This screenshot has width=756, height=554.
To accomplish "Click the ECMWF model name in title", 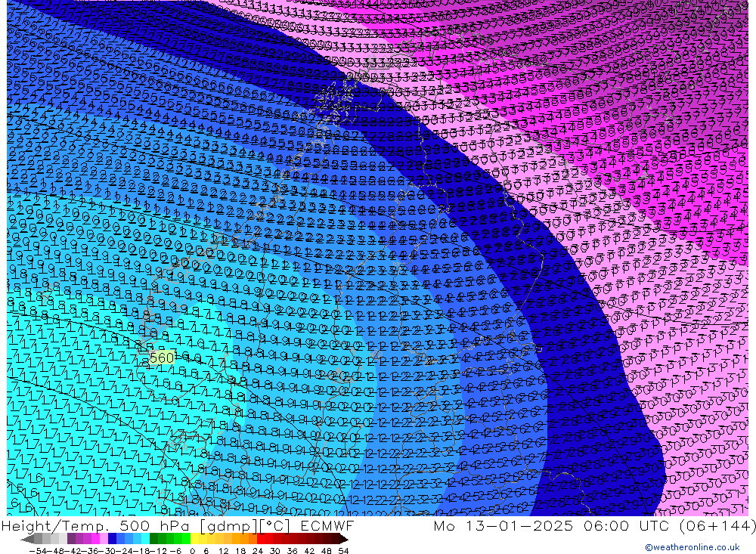I will (x=327, y=525).
